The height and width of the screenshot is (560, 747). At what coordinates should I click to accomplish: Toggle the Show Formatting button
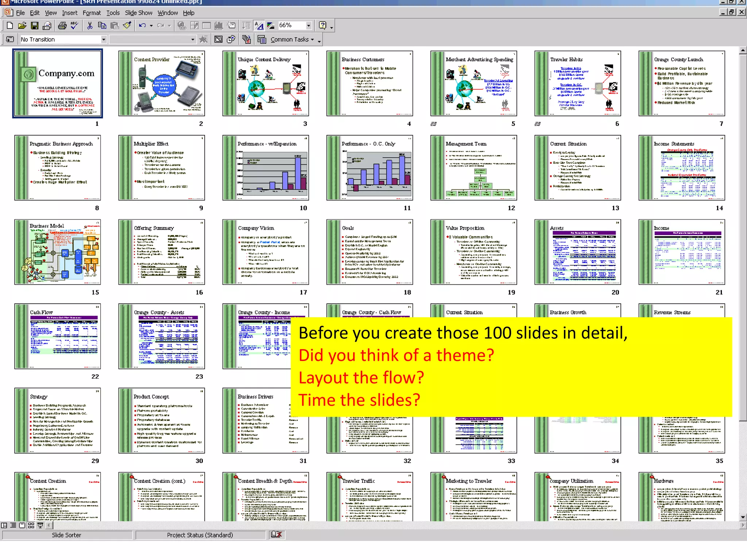tap(259, 26)
